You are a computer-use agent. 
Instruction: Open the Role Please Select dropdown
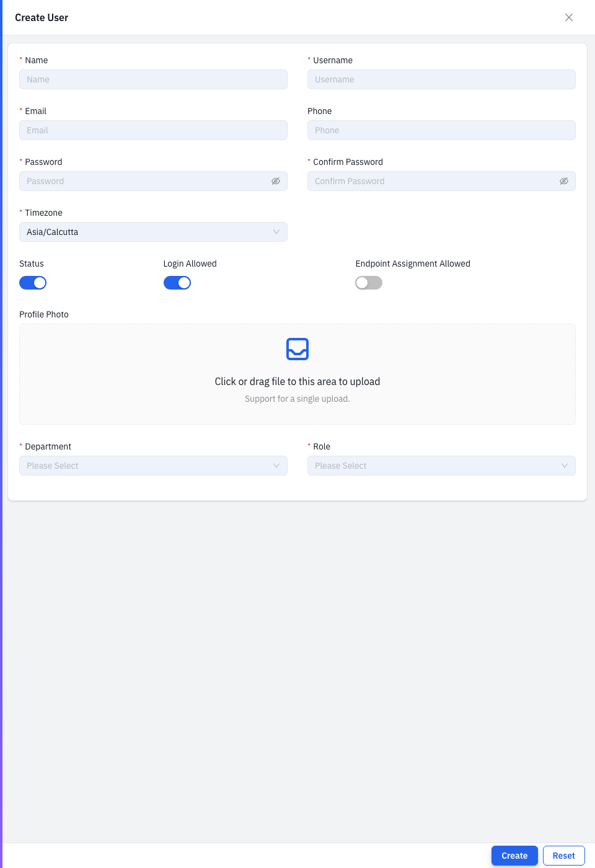pos(441,466)
